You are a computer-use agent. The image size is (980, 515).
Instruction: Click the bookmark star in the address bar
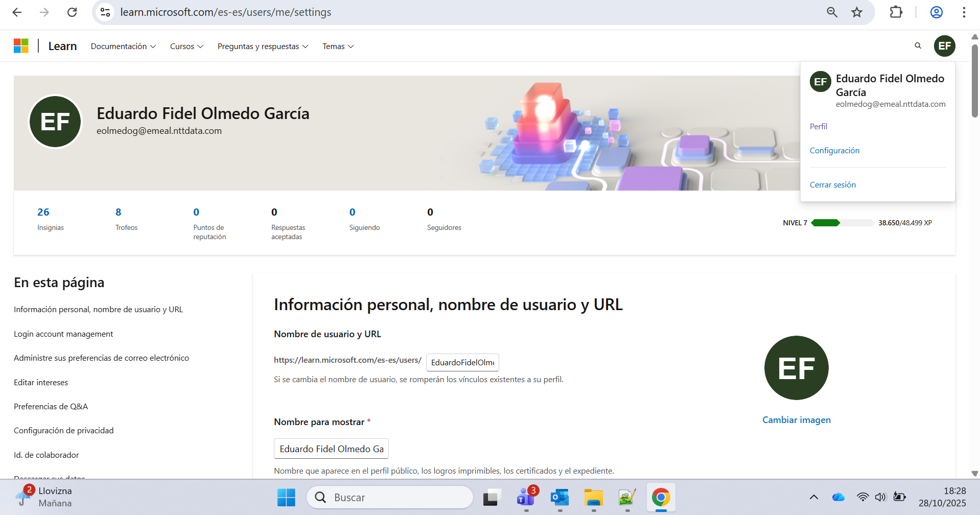(x=856, y=12)
